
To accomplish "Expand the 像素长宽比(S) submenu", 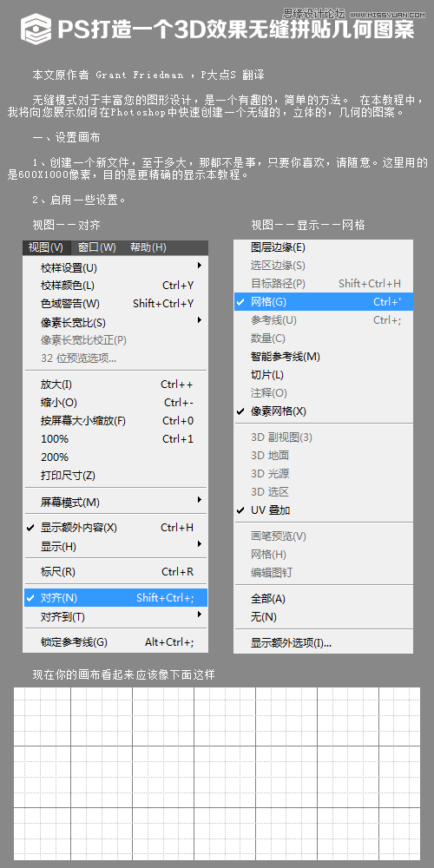I will (x=115, y=322).
